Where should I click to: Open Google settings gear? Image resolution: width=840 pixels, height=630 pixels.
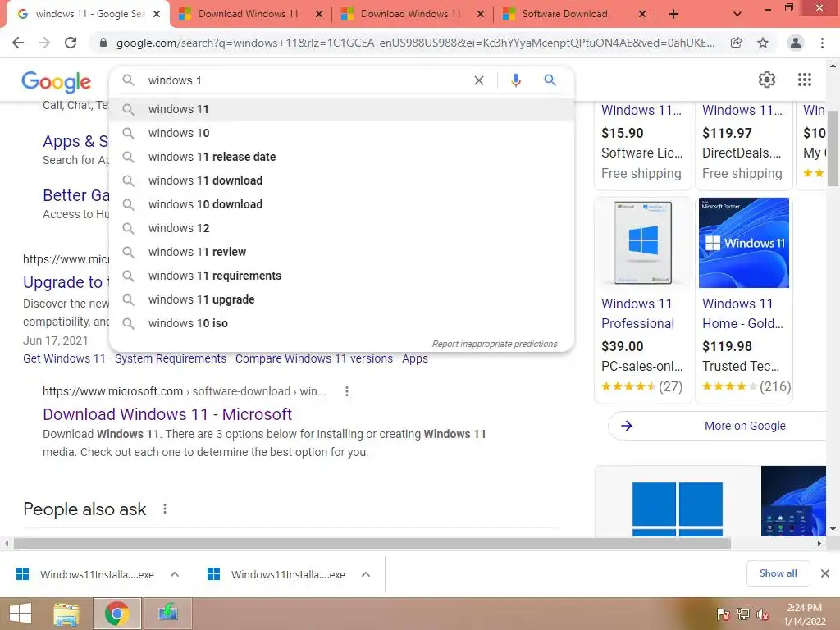pyautogui.click(x=767, y=80)
